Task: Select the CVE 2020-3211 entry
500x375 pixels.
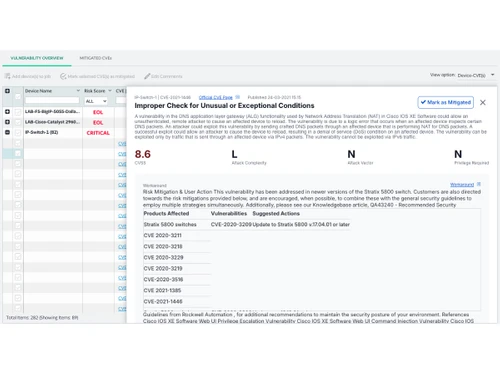Action: (162, 235)
